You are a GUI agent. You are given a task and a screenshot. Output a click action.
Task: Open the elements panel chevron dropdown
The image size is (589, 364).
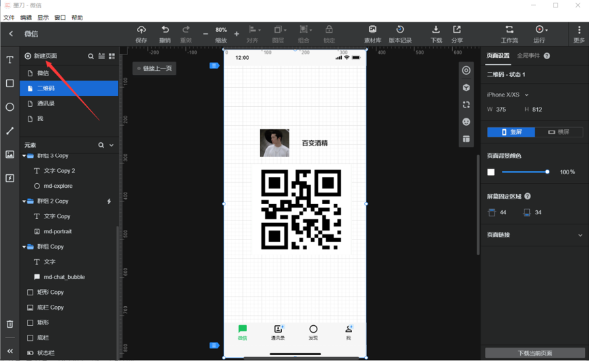(x=112, y=145)
